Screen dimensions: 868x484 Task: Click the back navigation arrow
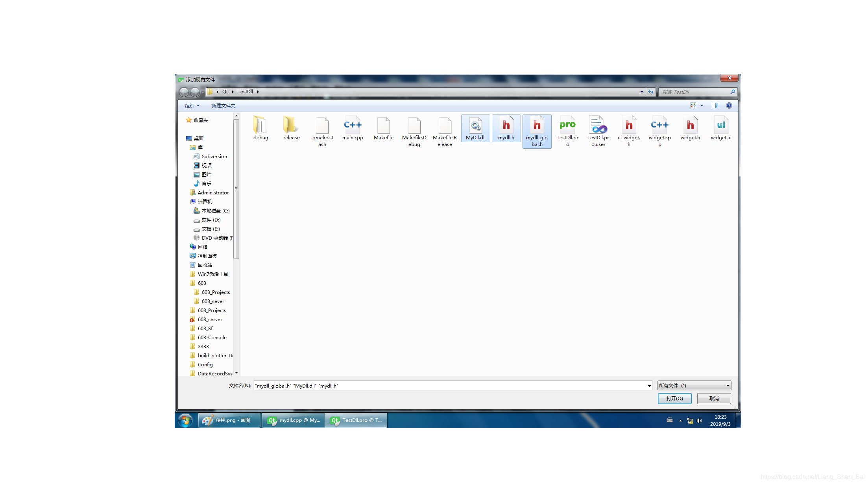pyautogui.click(x=184, y=92)
